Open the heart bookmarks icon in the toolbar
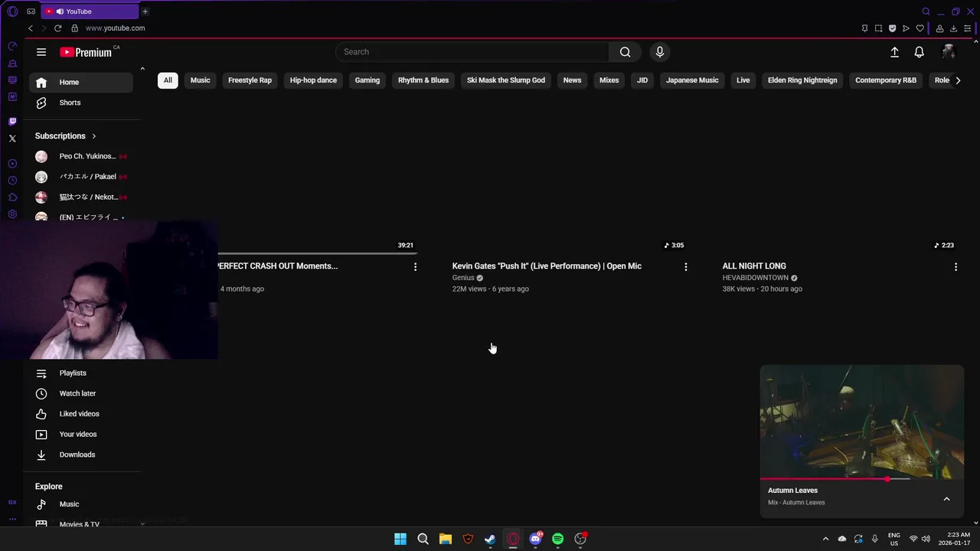The width and height of the screenshot is (980, 551). (x=920, y=28)
